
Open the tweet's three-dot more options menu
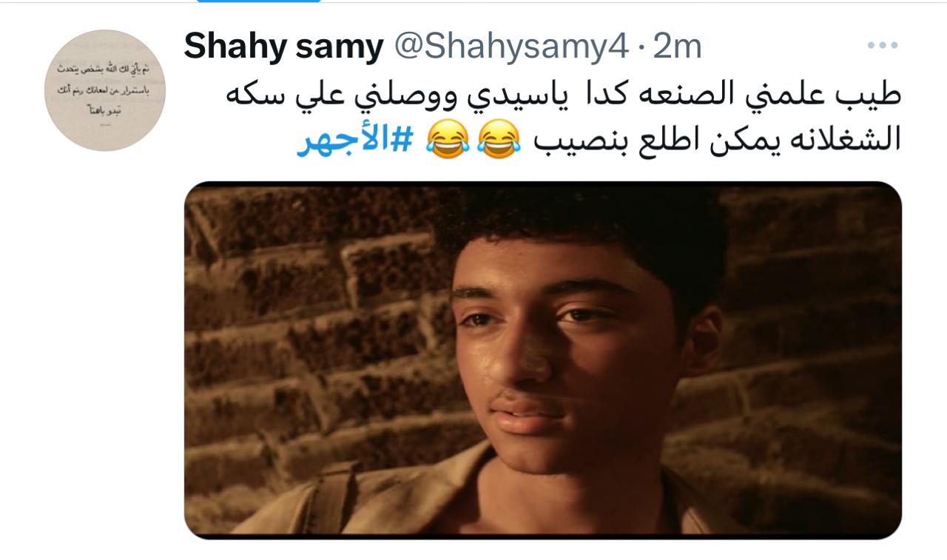point(881,47)
